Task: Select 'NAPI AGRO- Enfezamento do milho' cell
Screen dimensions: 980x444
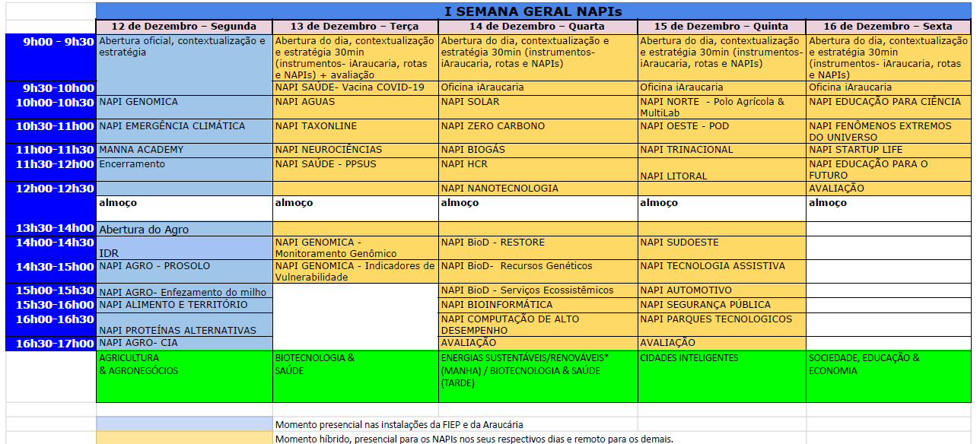Action: pos(185,291)
